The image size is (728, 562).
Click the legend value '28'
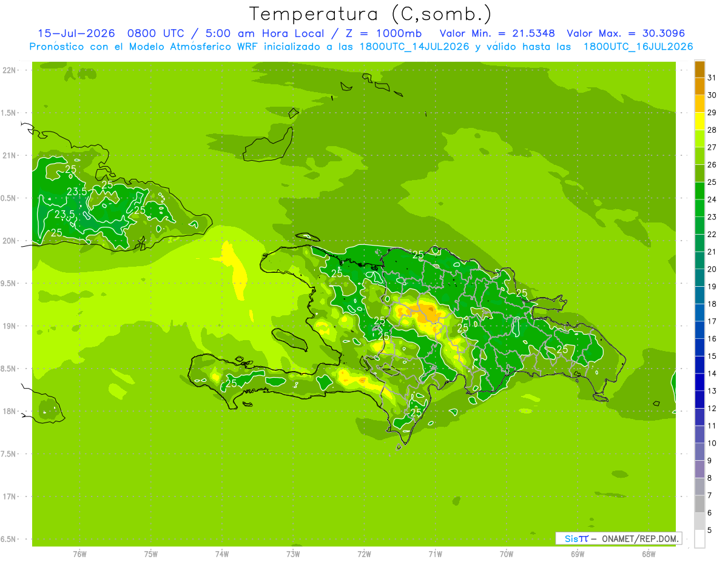pyautogui.click(x=712, y=129)
